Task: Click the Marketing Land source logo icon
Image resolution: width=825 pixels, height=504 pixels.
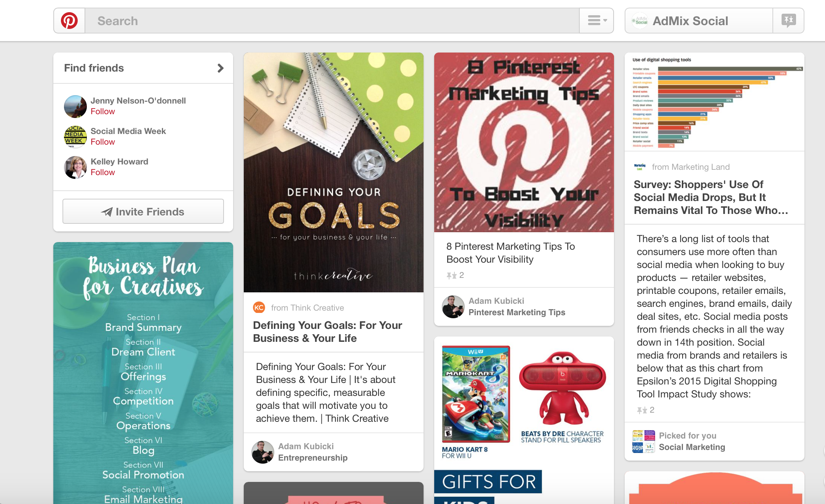Action: 640,167
